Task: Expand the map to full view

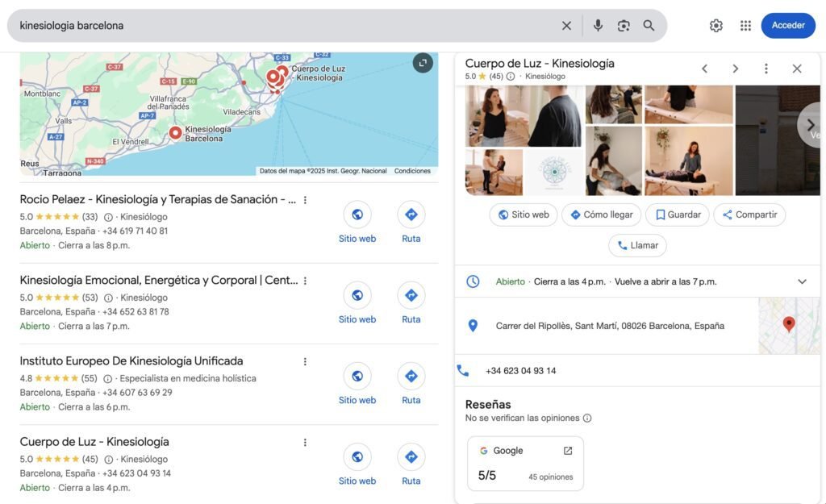Action: pyautogui.click(x=423, y=63)
